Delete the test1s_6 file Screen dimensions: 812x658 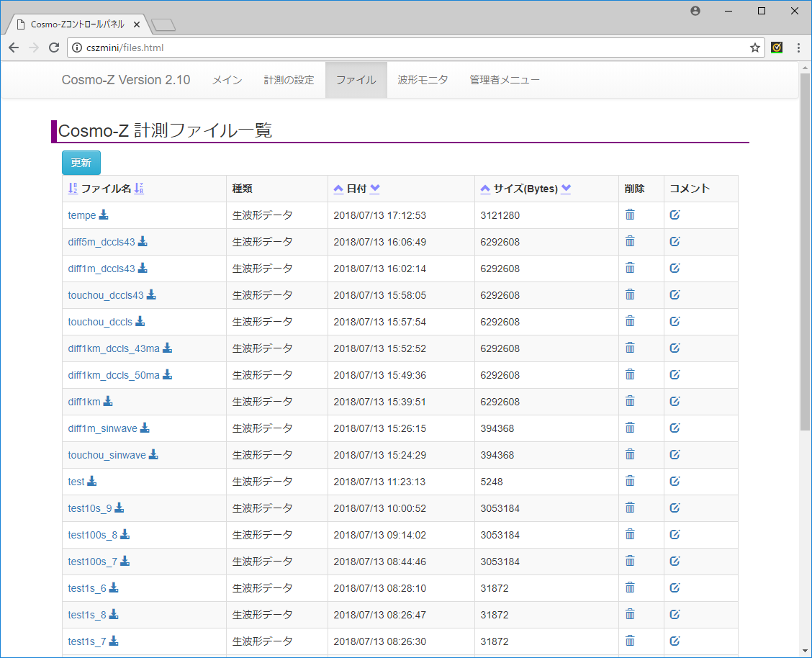pyautogui.click(x=630, y=587)
